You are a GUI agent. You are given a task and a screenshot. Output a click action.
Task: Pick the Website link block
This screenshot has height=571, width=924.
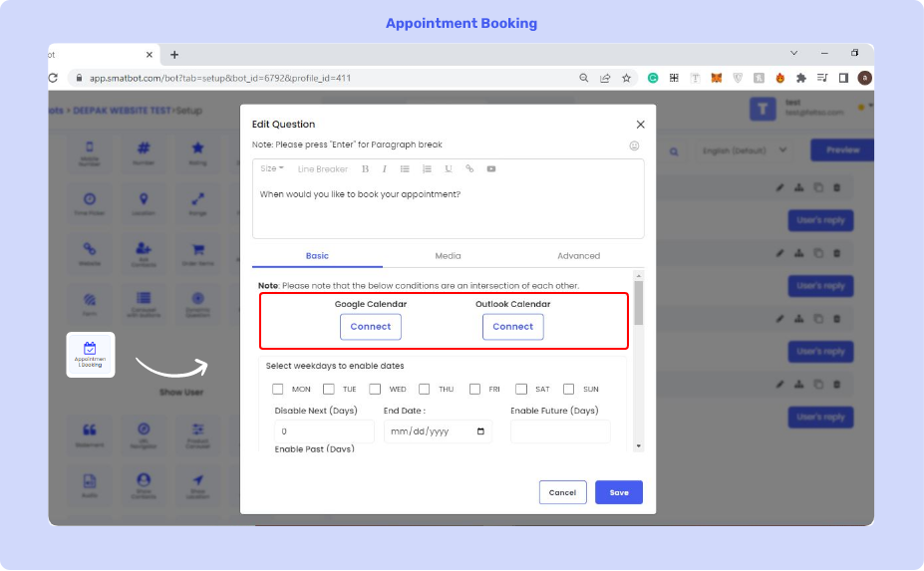[x=90, y=254]
